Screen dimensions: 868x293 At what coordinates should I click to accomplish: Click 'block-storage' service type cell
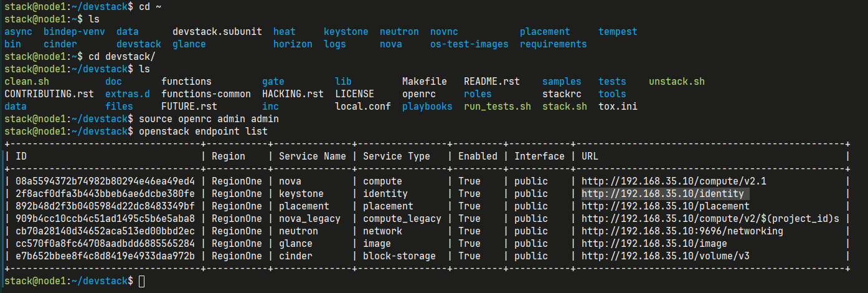pyautogui.click(x=399, y=256)
